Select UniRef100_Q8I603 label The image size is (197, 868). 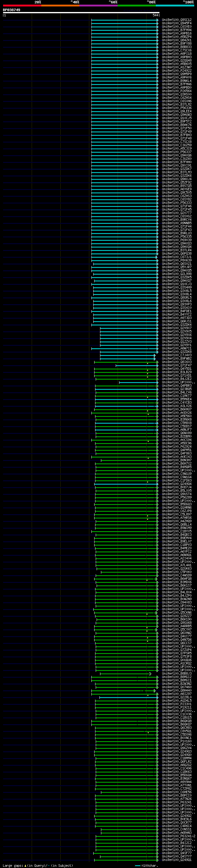[176, 362]
